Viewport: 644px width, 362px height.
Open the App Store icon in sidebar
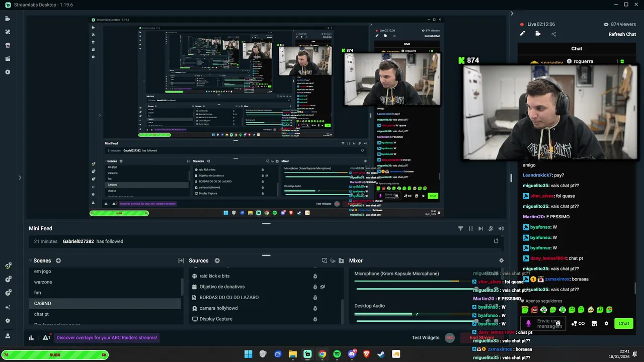coord(8,45)
